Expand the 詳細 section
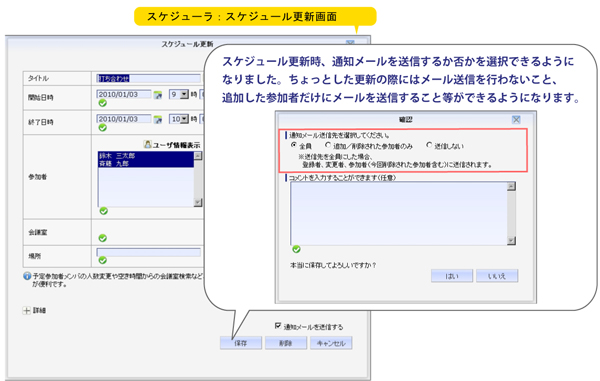Screen dimensions: 600x381 tap(26, 311)
